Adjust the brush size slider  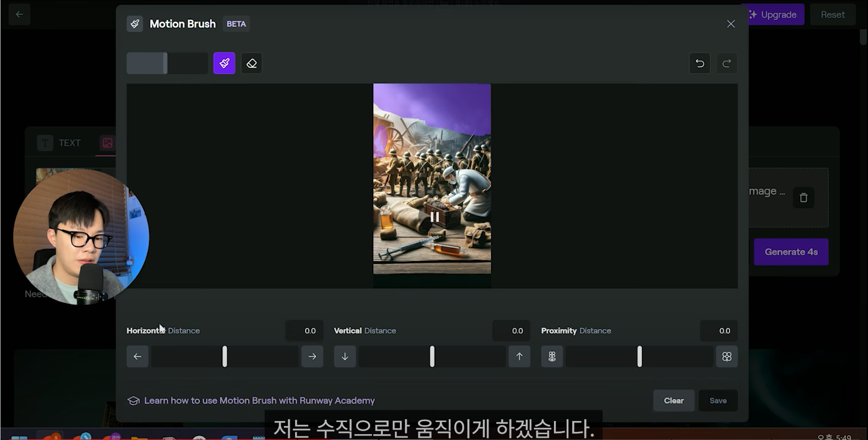(x=167, y=63)
